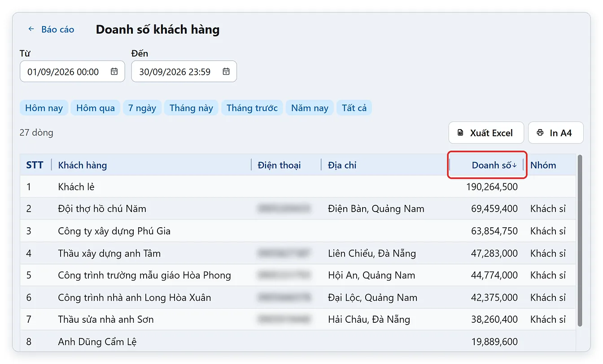Click the revenue value 47,283,000
The image size is (603, 364).
(494, 253)
